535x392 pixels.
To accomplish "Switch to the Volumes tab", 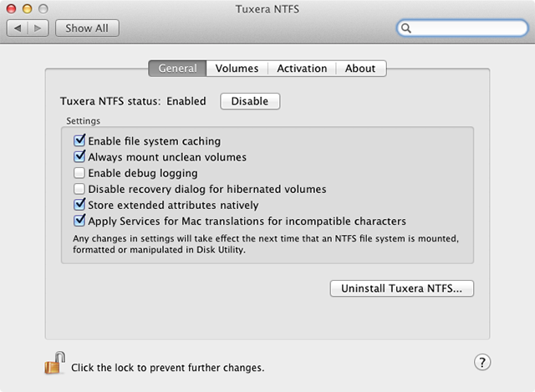I will [237, 69].
